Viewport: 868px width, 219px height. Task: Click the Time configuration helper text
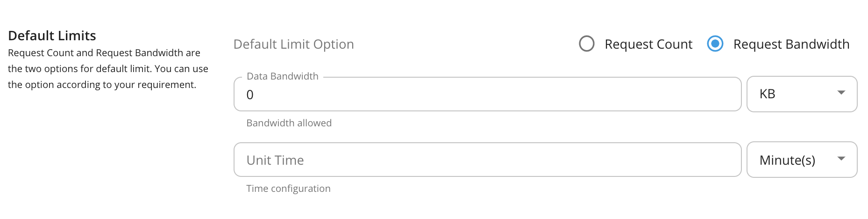[288, 189]
